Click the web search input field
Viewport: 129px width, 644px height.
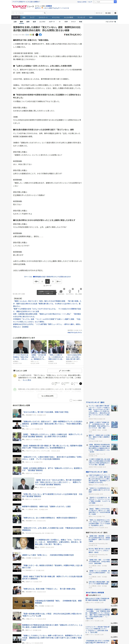103,2
